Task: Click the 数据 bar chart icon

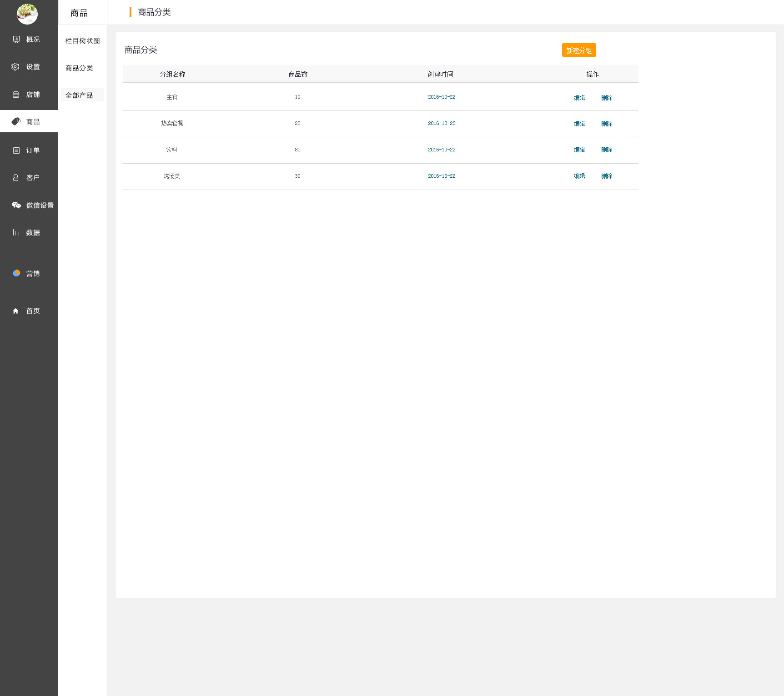Action: click(x=16, y=232)
